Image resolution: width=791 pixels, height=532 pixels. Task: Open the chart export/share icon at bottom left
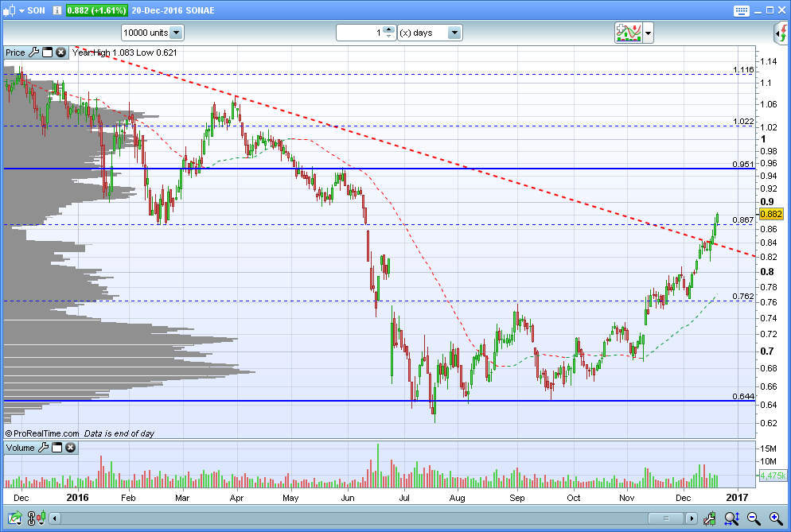tap(14, 518)
